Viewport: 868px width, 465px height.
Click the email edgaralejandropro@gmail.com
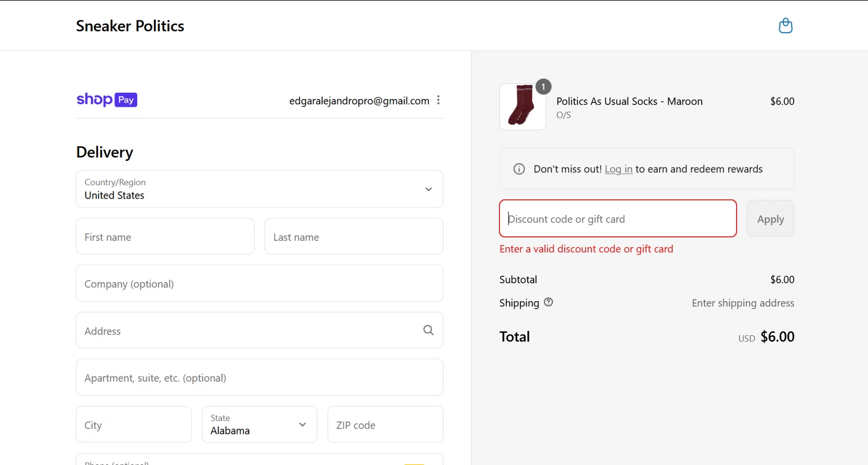(x=359, y=101)
